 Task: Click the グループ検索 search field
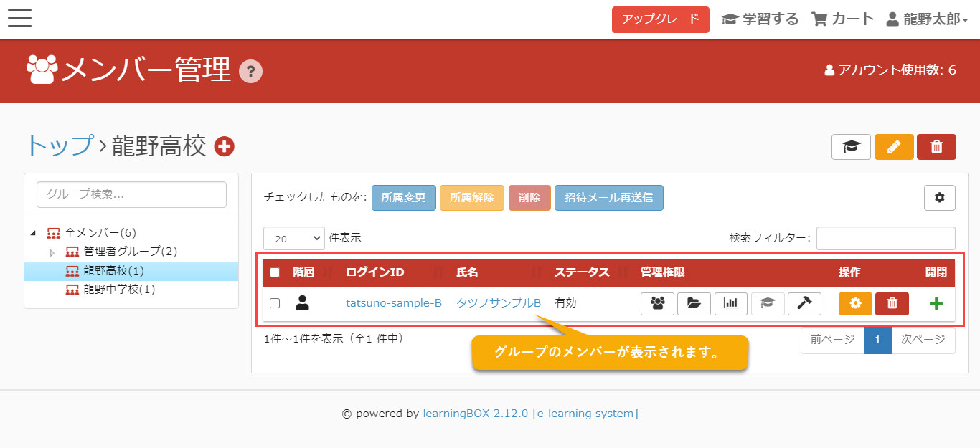[131, 194]
